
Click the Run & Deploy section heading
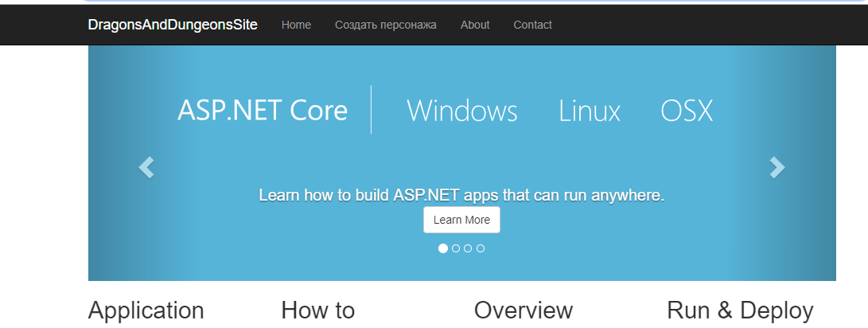click(740, 310)
